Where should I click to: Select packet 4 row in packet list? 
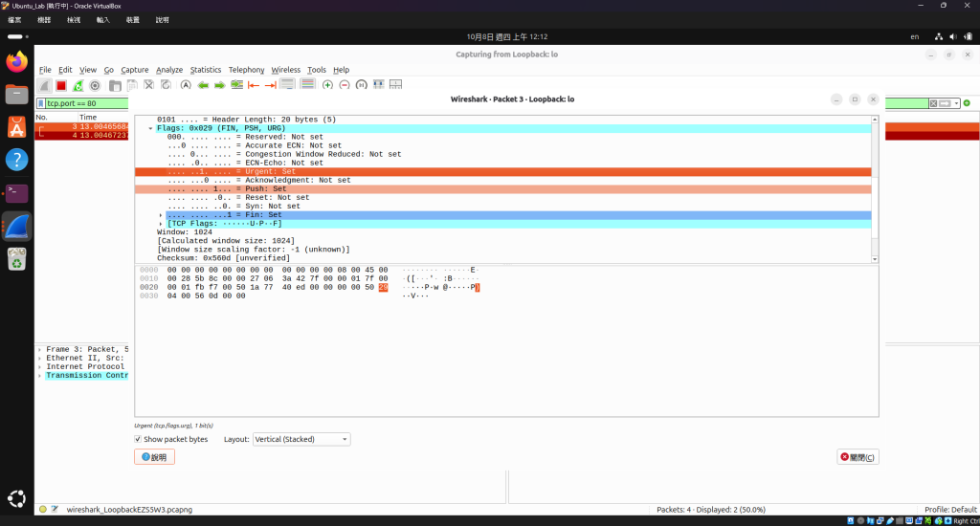coord(81,136)
